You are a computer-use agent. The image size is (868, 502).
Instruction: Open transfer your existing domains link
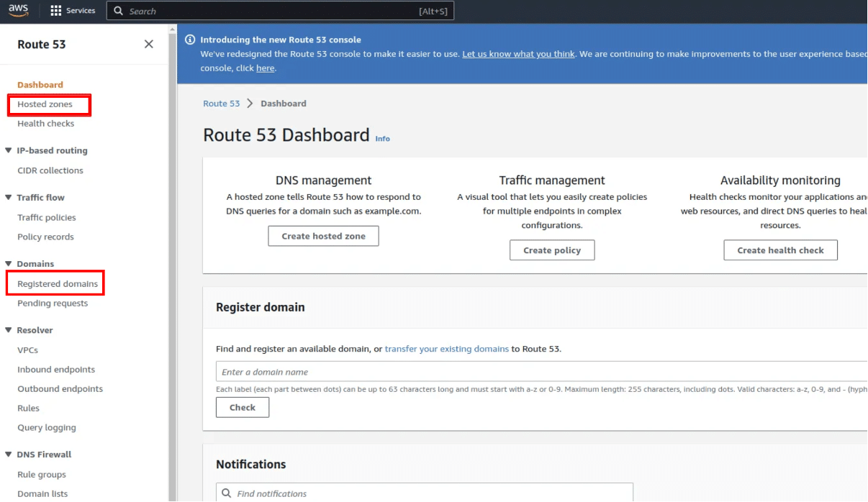tap(446, 349)
